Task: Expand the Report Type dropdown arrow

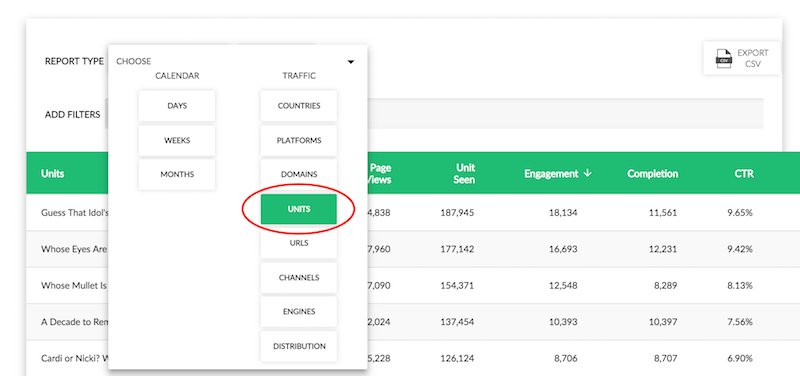Action: click(351, 62)
